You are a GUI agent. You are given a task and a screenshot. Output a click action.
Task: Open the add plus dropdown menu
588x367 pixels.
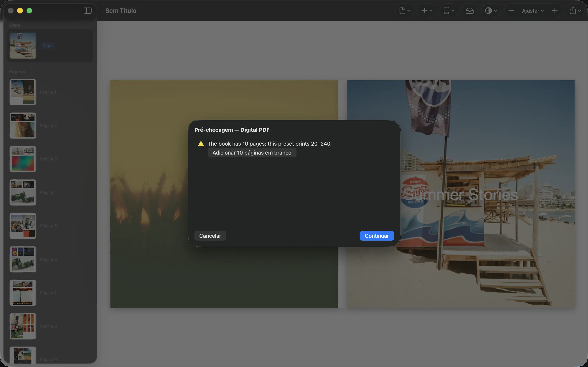427,11
